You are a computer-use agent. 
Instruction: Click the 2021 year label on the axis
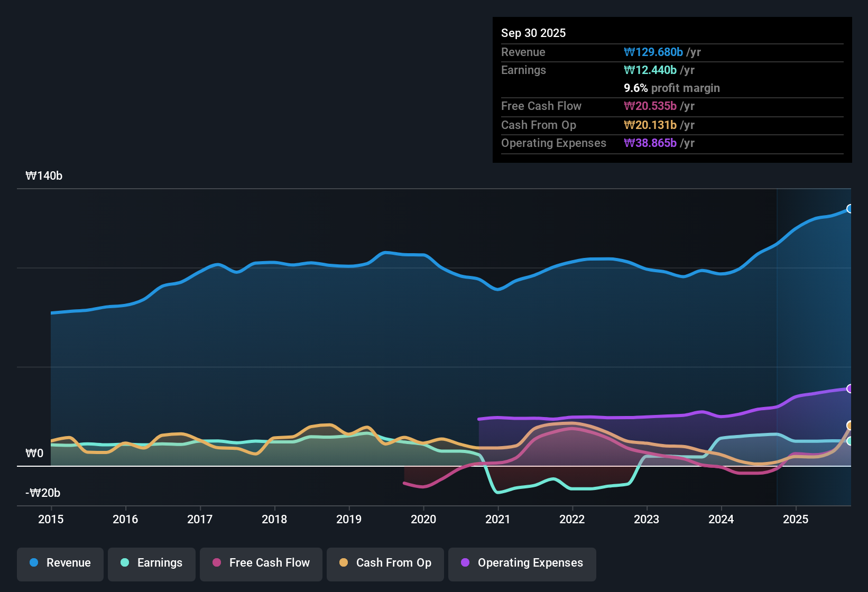[498, 520]
